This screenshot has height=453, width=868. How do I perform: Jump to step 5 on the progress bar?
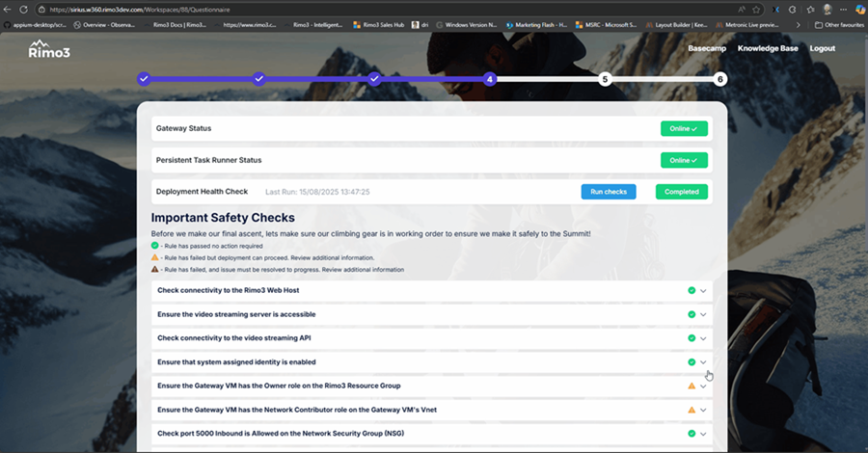(605, 79)
